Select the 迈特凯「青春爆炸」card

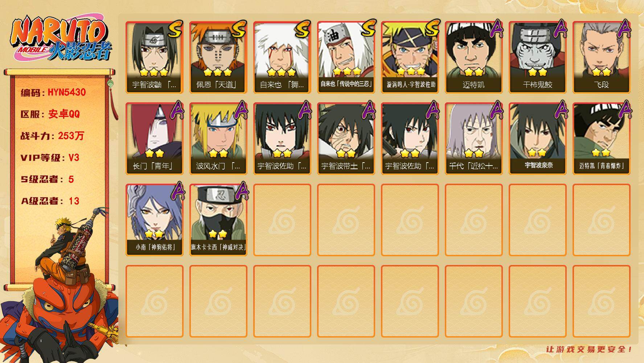[601, 139]
